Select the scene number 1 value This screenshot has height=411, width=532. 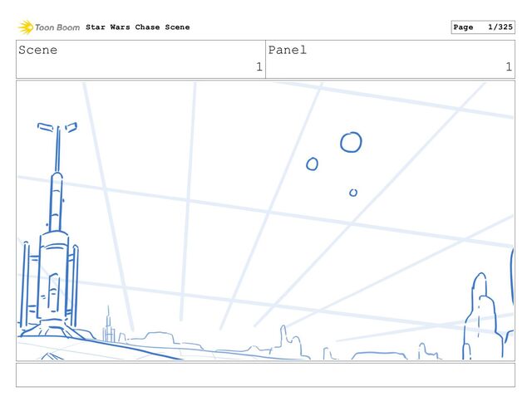point(259,66)
